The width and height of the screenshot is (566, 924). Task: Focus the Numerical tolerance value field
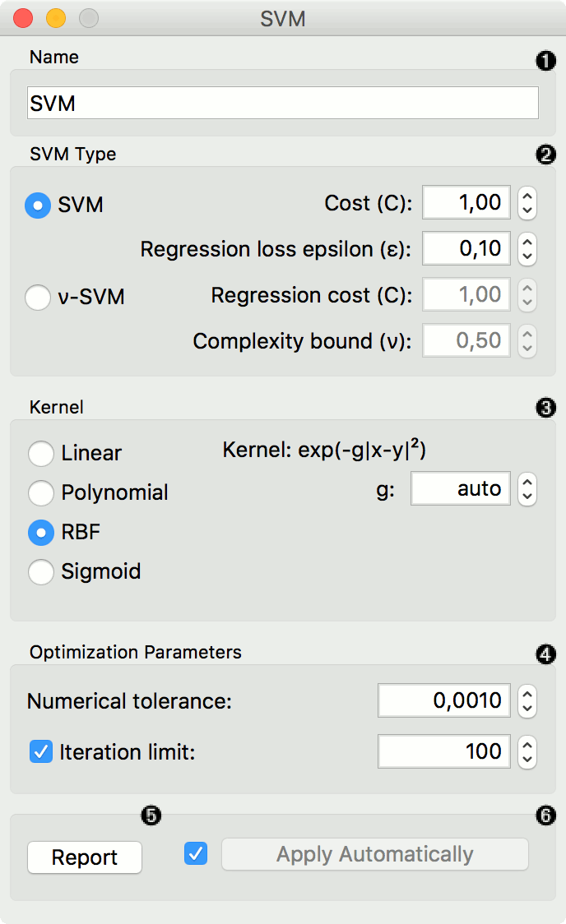444,701
